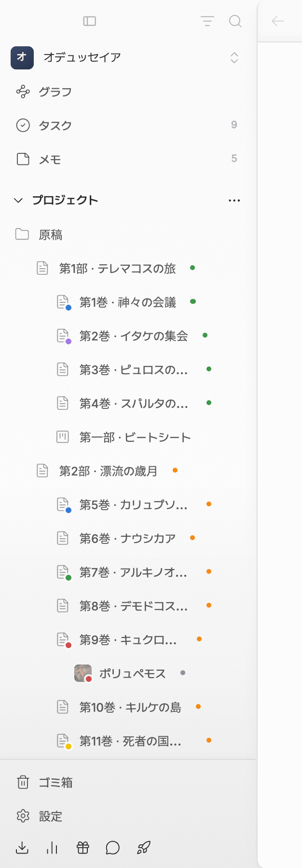This screenshot has height=868, width=302.
Task: Open 第4巻 · スパルタの…
Action: pyautogui.click(x=134, y=404)
